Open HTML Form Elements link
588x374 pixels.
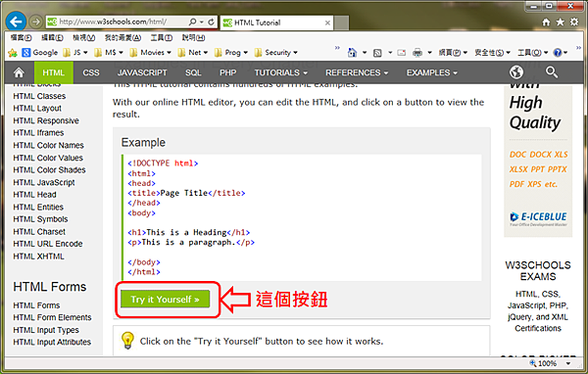pyautogui.click(x=52, y=317)
